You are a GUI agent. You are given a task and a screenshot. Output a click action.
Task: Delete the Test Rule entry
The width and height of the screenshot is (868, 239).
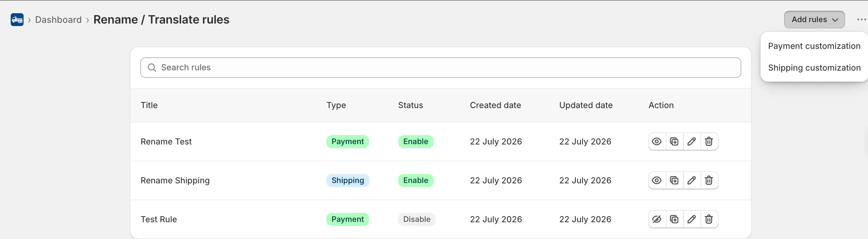pos(709,219)
